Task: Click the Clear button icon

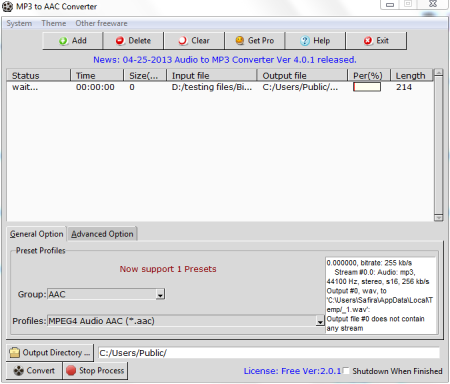Action: (183, 41)
